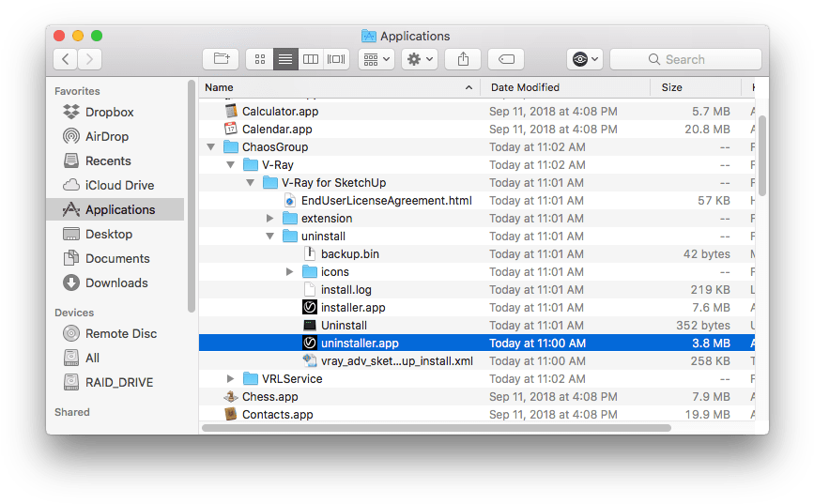Select the installer.app icon
This screenshot has height=504, width=814.
pos(310,307)
